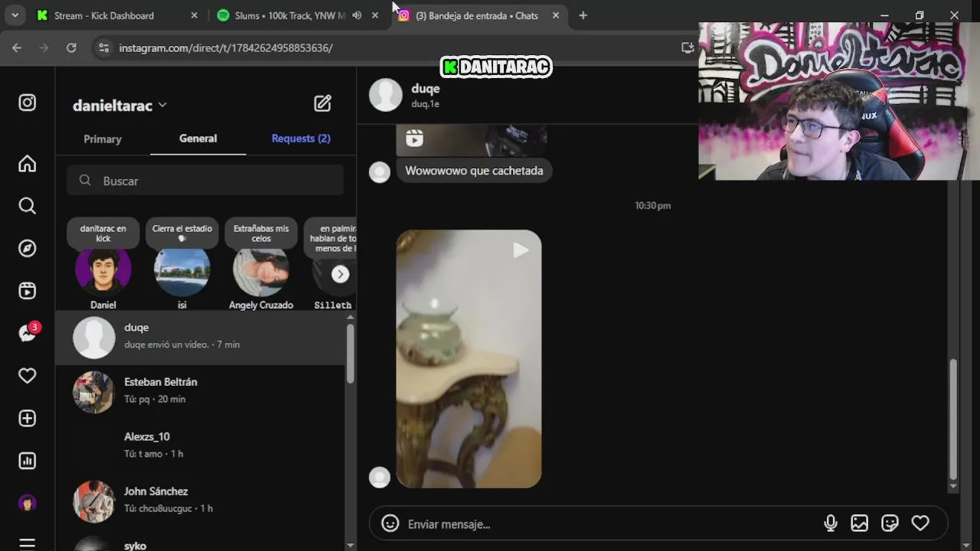The height and width of the screenshot is (551, 980).
Task: Open Search magnifier in Instagram sidebar
Action: click(28, 206)
